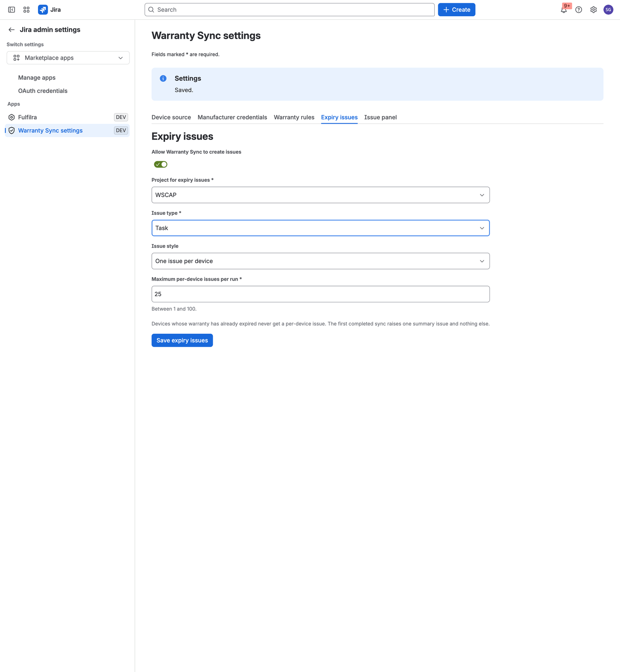Click the Fulfilra app icon
620x672 pixels.
[12, 117]
